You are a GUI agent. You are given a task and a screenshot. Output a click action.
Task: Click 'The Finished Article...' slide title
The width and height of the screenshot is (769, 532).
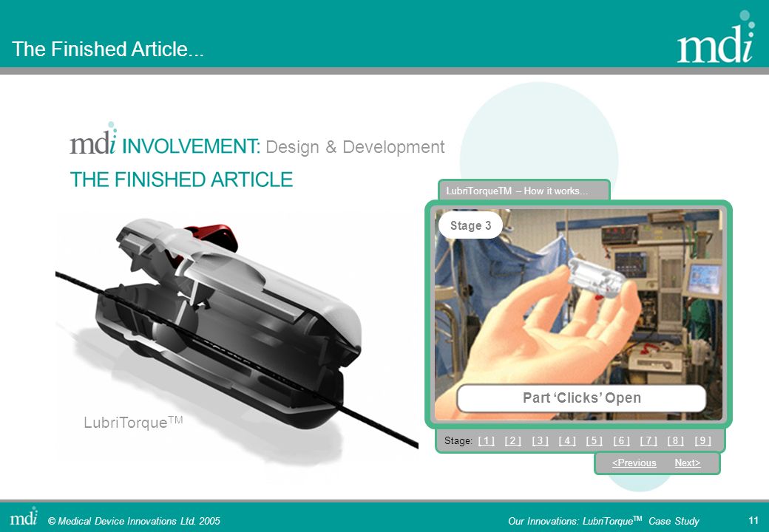[x=107, y=49]
